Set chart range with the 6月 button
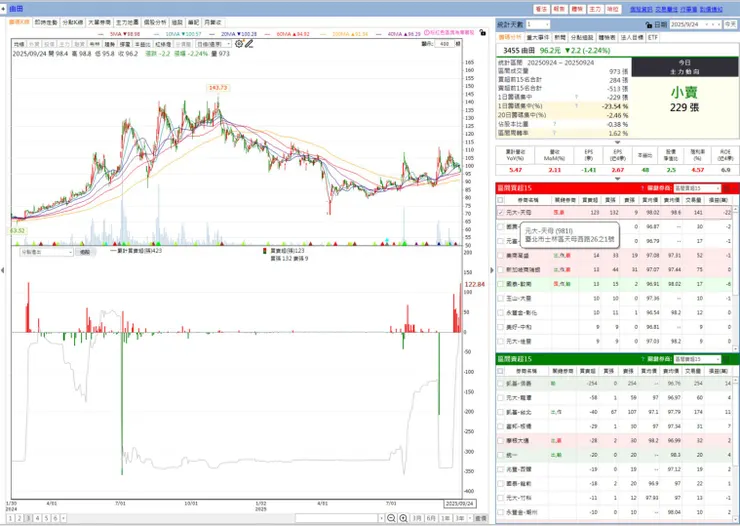The height and width of the screenshot is (526, 740). click(x=431, y=518)
